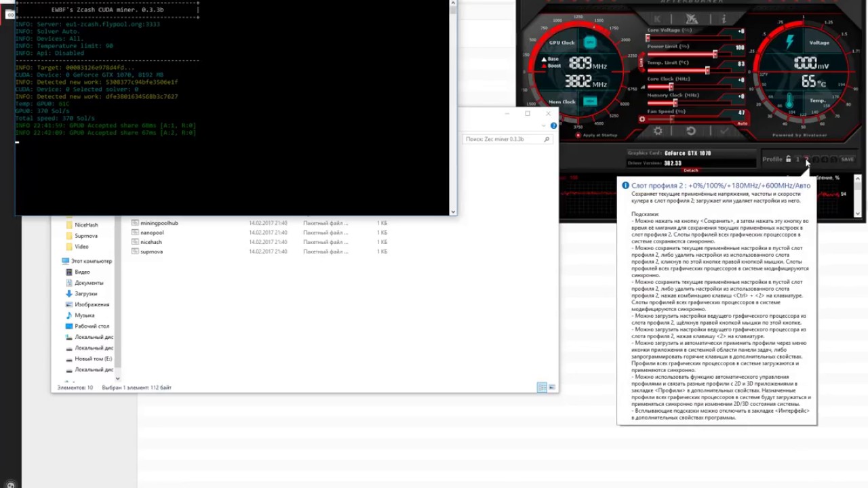Open the voltage/frequency curve icon beside Core Clock

(x=643, y=87)
